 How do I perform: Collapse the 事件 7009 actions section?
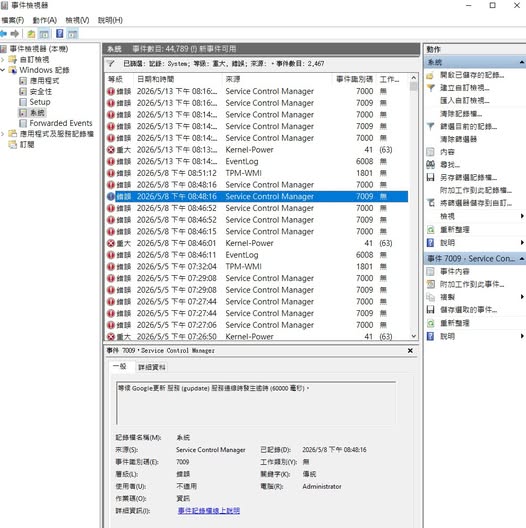coord(522,259)
